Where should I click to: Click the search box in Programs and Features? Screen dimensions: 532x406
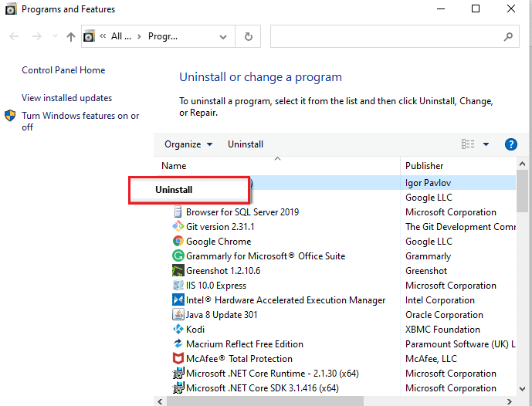tap(386, 36)
